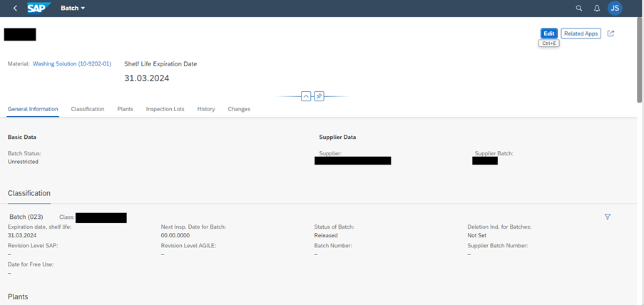Switch to the Classification tab
The width and height of the screenshot is (644, 305).
coord(88,109)
